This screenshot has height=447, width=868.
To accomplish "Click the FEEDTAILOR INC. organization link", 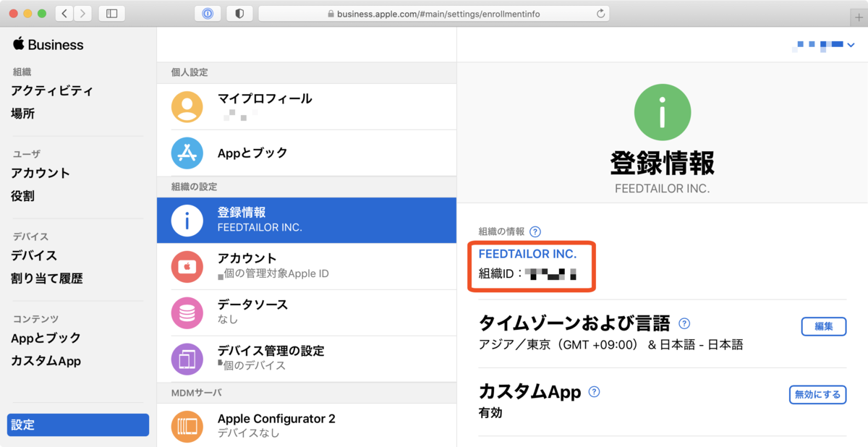I will pyautogui.click(x=527, y=255).
